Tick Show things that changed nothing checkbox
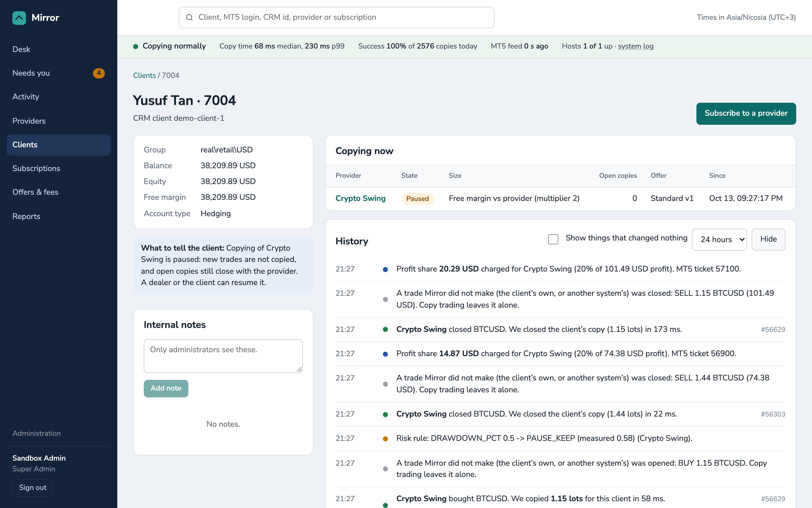This screenshot has width=812, height=508. [x=553, y=239]
